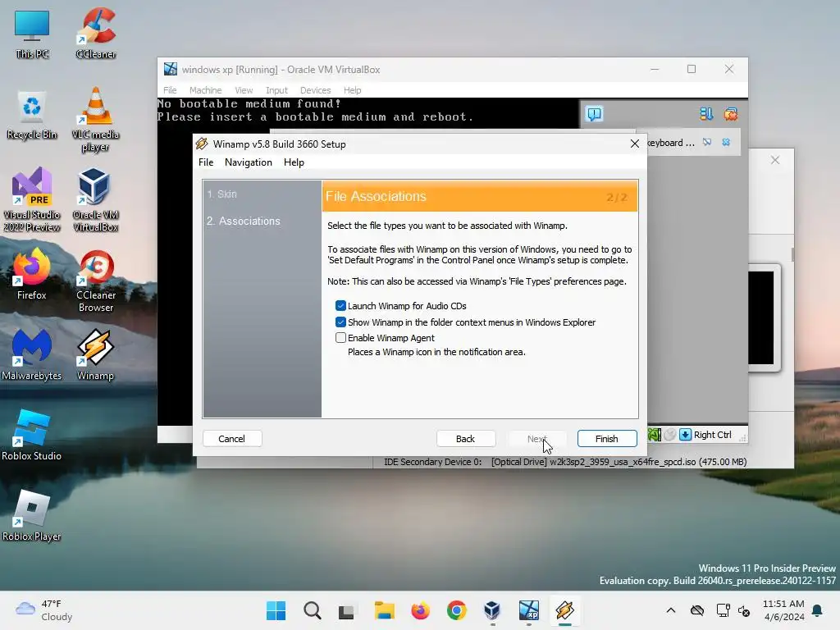The width and height of the screenshot is (840, 630).
Task: Open Google Chrome from taskbar
Action: (x=456, y=610)
